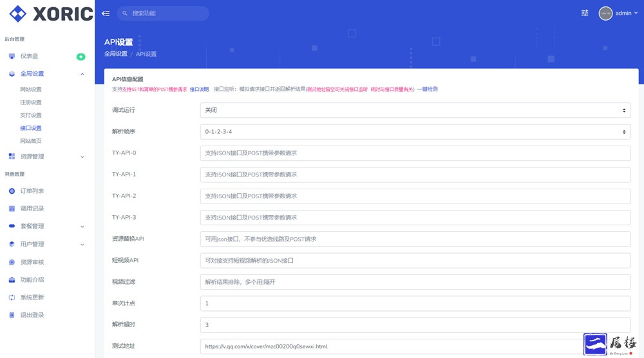Select 网站设置 submenu item
The width and height of the screenshot is (644, 358).
pos(31,89)
